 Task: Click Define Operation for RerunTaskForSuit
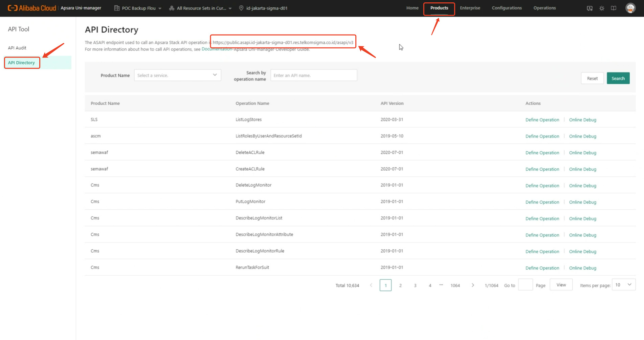click(x=542, y=268)
